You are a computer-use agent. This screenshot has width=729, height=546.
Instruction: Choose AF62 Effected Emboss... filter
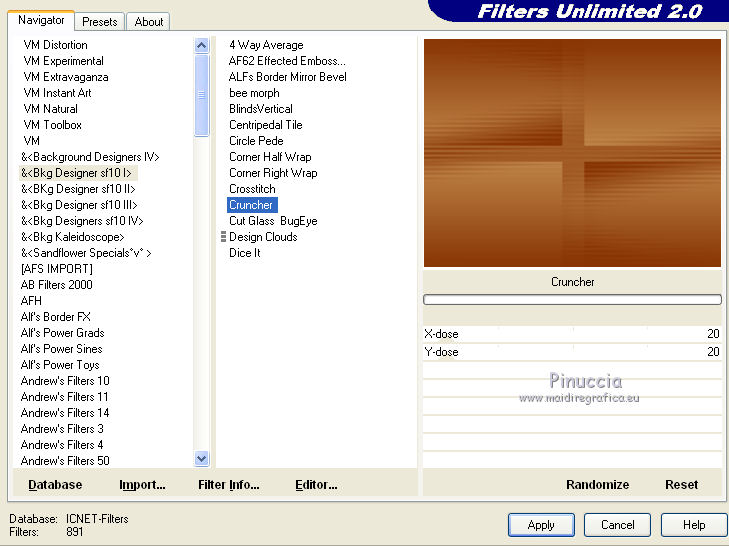pyautogui.click(x=287, y=61)
